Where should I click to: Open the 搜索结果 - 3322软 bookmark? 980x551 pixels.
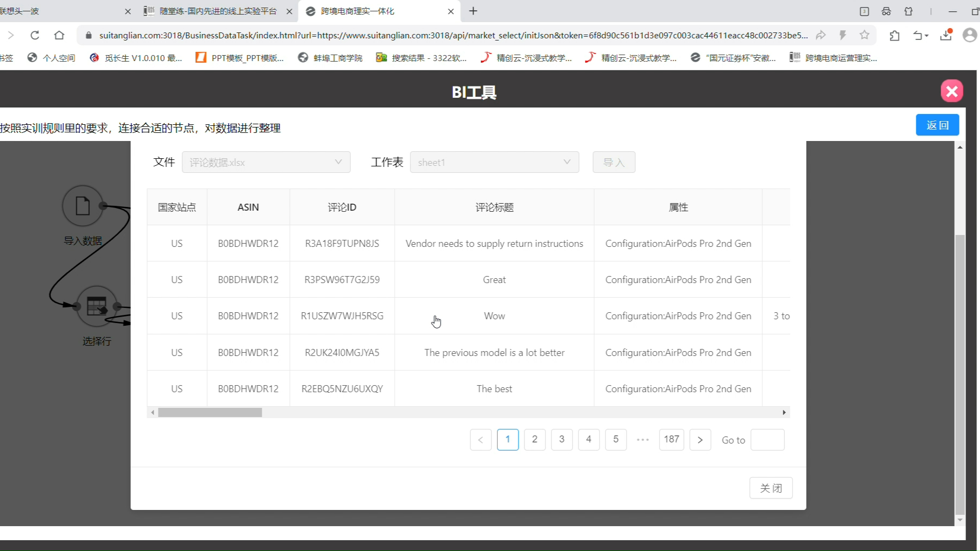click(x=422, y=58)
